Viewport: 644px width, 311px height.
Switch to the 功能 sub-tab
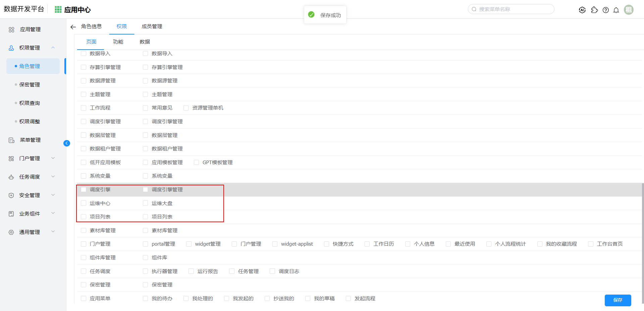(118, 42)
